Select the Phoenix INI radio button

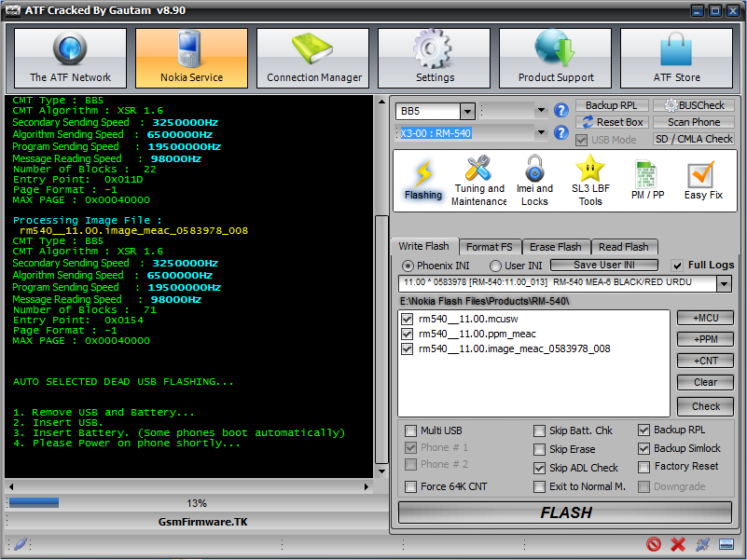408,266
